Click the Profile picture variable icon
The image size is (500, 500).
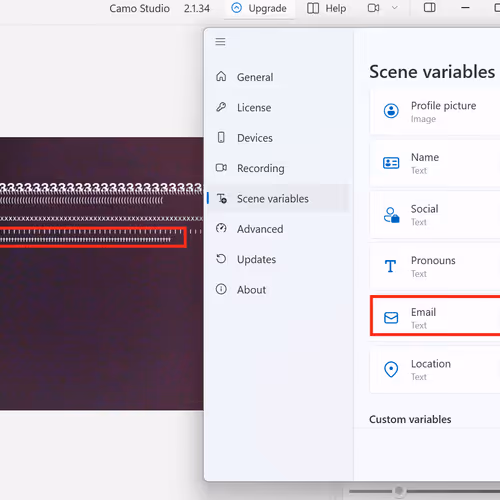pos(391,111)
